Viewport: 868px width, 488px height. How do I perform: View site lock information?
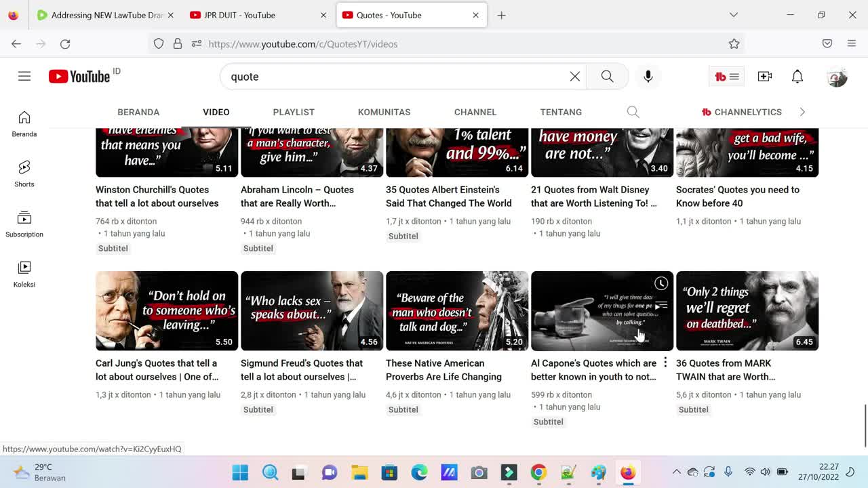tap(178, 44)
